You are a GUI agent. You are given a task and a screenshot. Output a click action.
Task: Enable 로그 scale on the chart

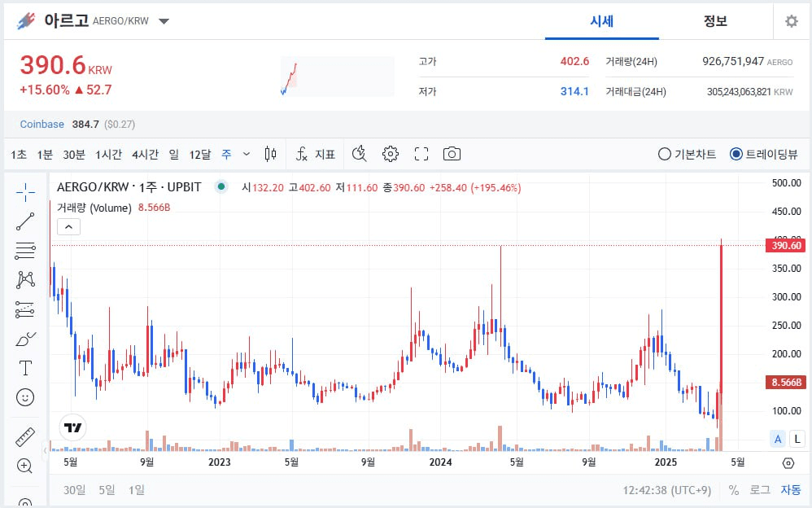click(x=759, y=490)
